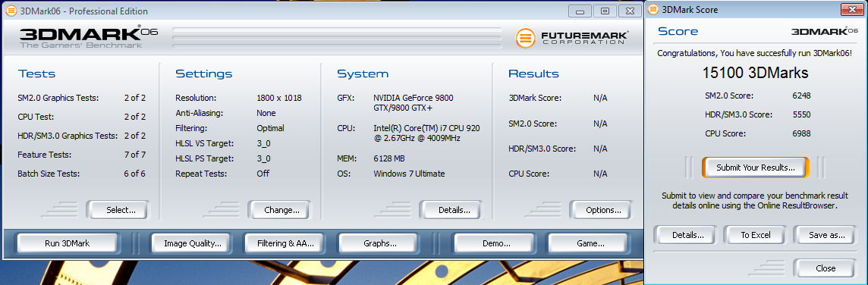Click the GFX NVIDIA GeForce 9800 text

click(414, 103)
